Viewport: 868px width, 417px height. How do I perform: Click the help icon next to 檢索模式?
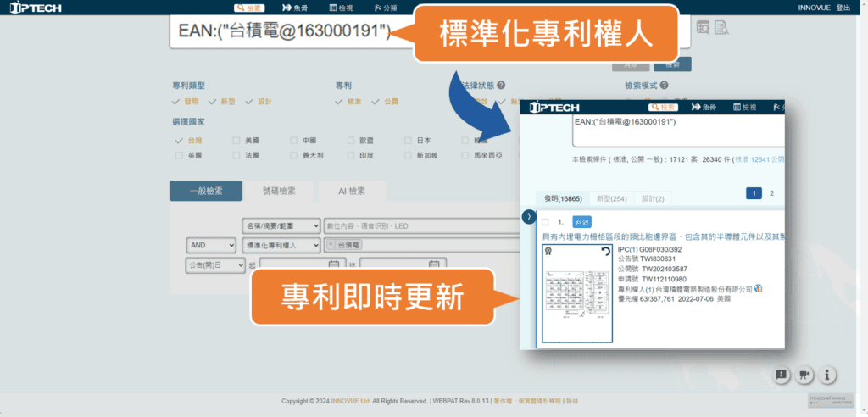664,86
